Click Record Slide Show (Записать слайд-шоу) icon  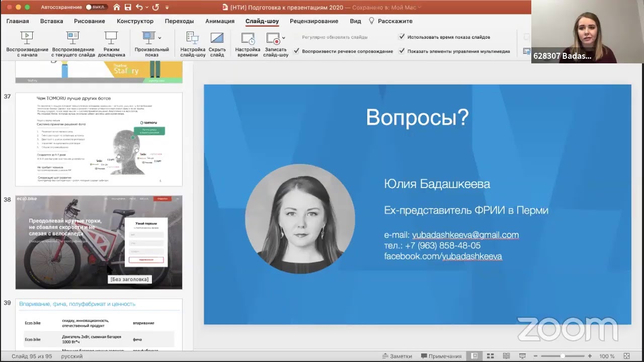[x=273, y=38]
